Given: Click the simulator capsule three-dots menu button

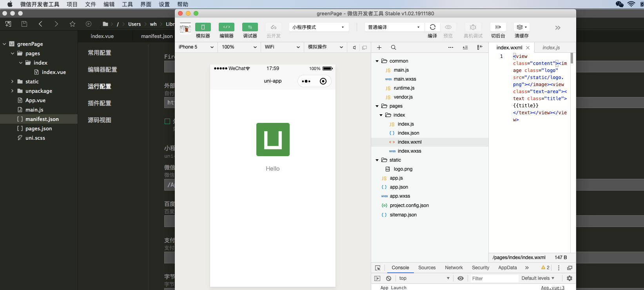Looking at the screenshot, I should (x=306, y=81).
